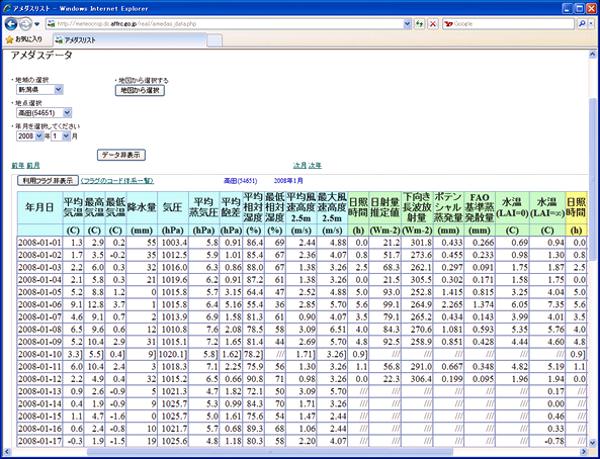Viewport: 600px width, 459px height.
Task: Click radiation value 301.8
Action: click(x=417, y=243)
